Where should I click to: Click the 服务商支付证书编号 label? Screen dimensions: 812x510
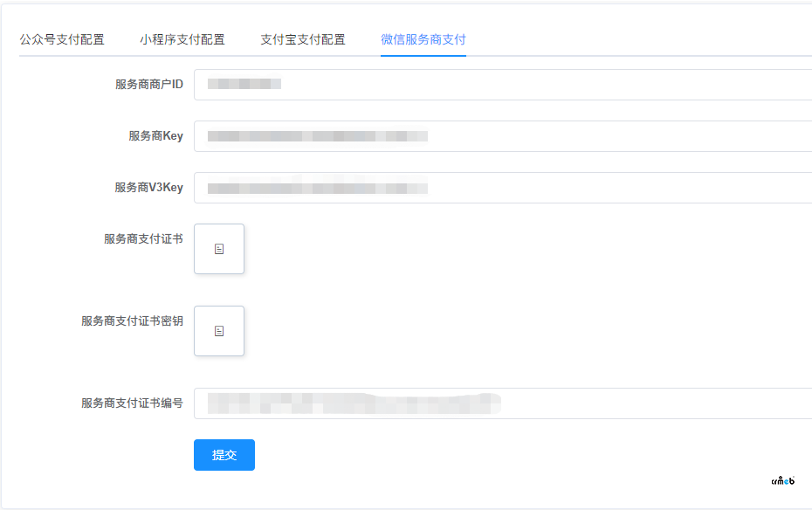pyautogui.click(x=132, y=403)
